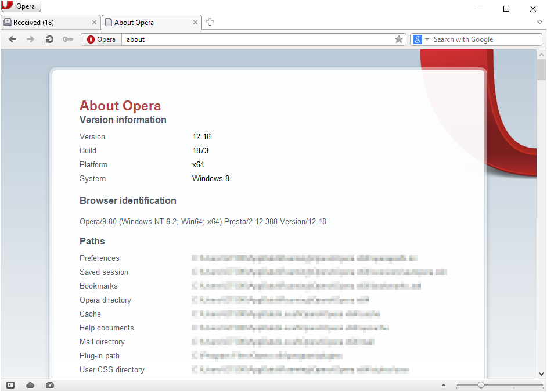Bookmark page with the star icon

[x=399, y=39]
